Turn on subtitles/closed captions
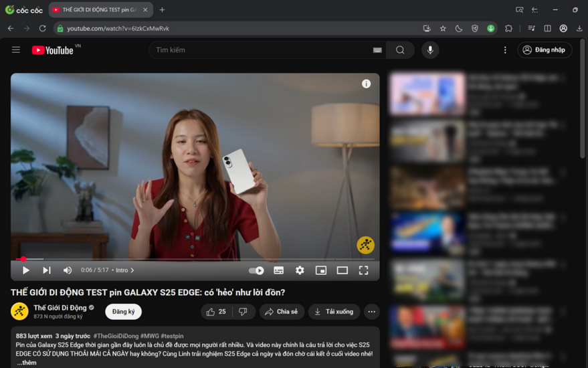The height and width of the screenshot is (368, 588). coord(279,270)
